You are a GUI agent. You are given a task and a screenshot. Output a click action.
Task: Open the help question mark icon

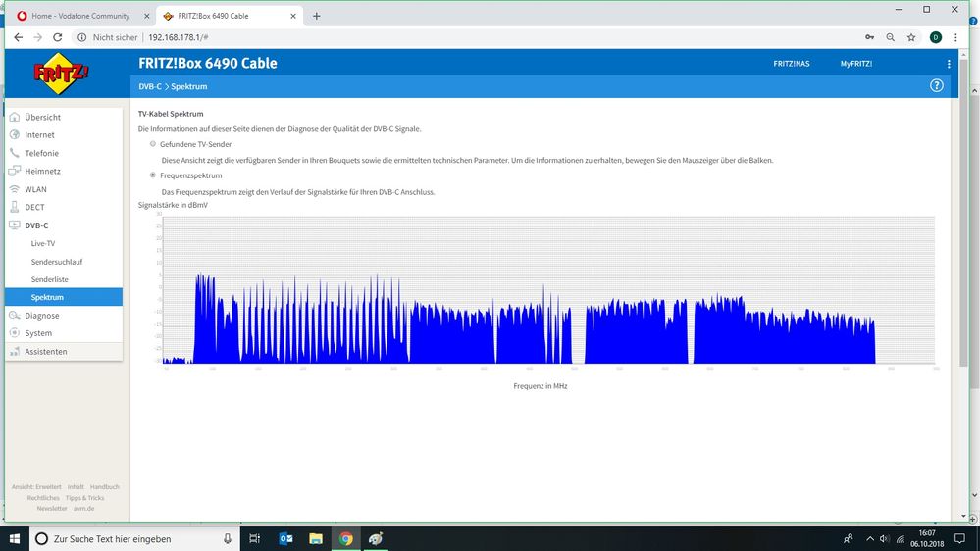[x=936, y=86]
